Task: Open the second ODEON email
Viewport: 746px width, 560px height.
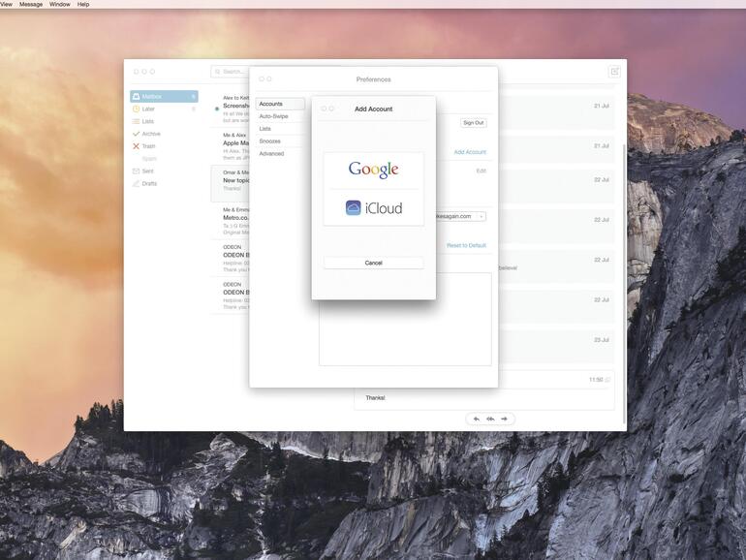Action: 230,296
